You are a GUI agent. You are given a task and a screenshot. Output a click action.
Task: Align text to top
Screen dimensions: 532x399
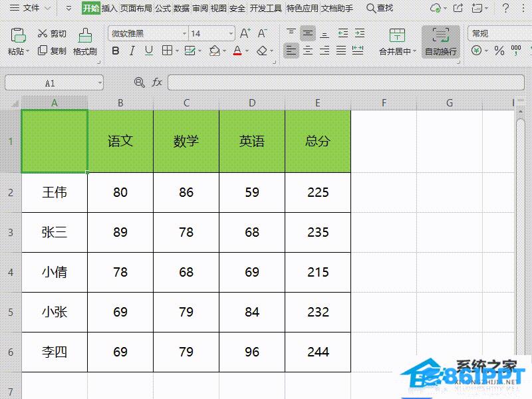pyautogui.click(x=291, y=33)
